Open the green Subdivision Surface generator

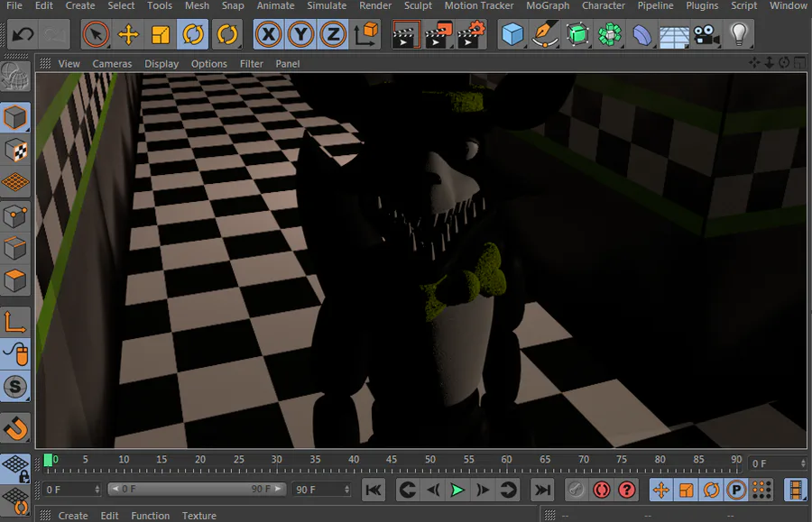[577, 34]
